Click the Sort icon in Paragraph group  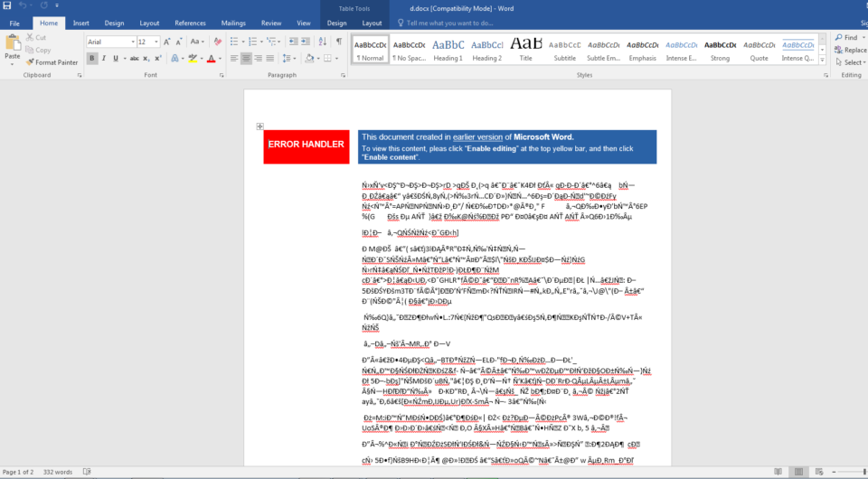tap(321, 42)
